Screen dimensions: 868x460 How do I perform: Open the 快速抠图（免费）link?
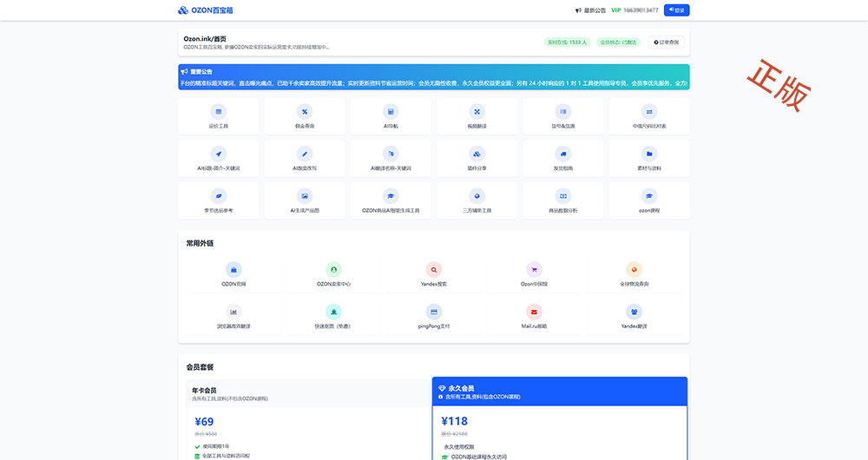click(x=333, y=317)
